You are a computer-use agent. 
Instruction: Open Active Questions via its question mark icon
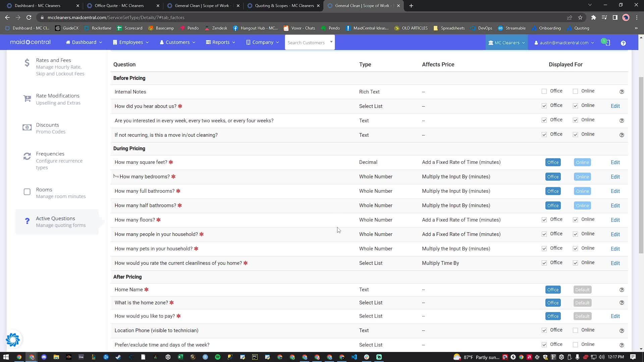27,221
